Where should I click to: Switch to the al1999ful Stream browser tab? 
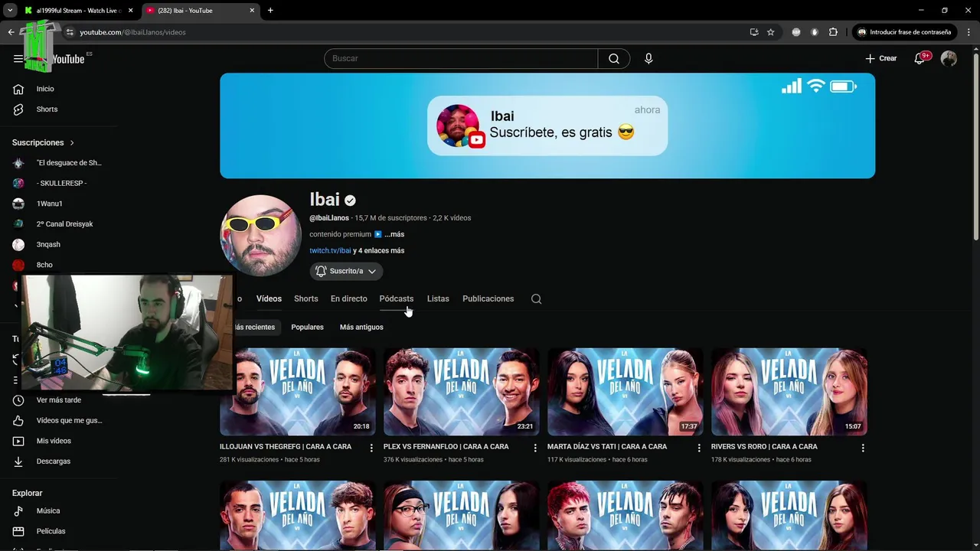click(80, 11)
